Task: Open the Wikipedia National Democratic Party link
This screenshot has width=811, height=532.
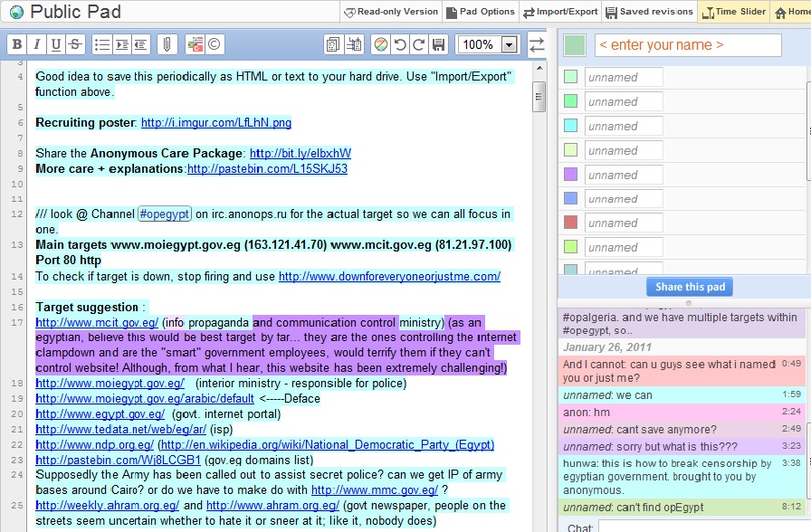Action: 327,444
